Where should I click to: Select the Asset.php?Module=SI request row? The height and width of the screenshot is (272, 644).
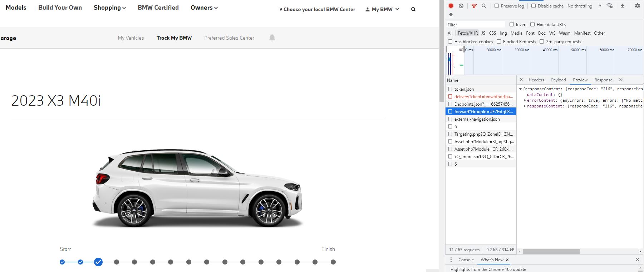[481, 141]
